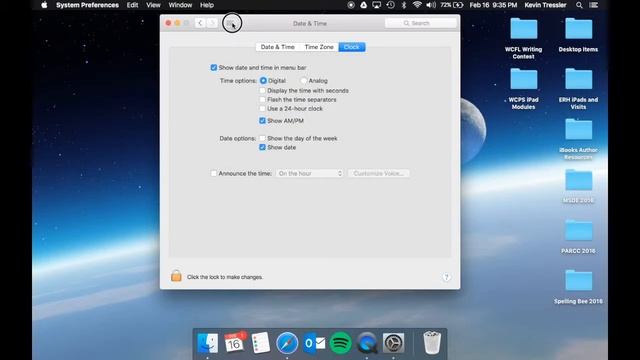The width and height of the screenshot is (640, 360).
Task: Select the Analog time option
Action: tap(304, 81)
